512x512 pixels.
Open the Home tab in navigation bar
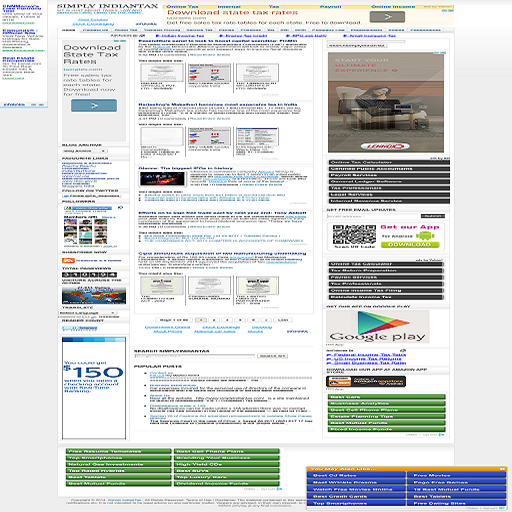(x=69, y=30)
